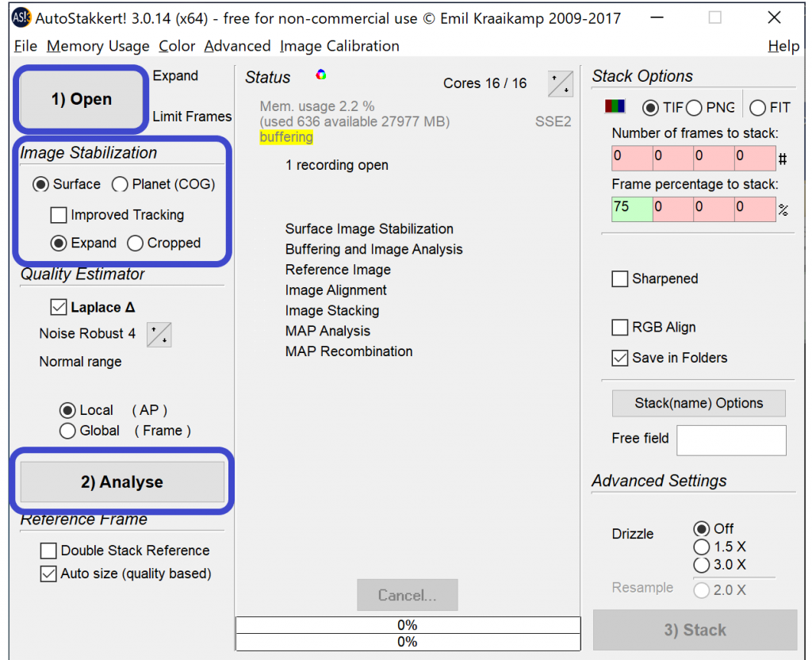Viewport: 812px width, 660px height.
Task: Set Drizzle to Off
Action: [x=713, y=529]
